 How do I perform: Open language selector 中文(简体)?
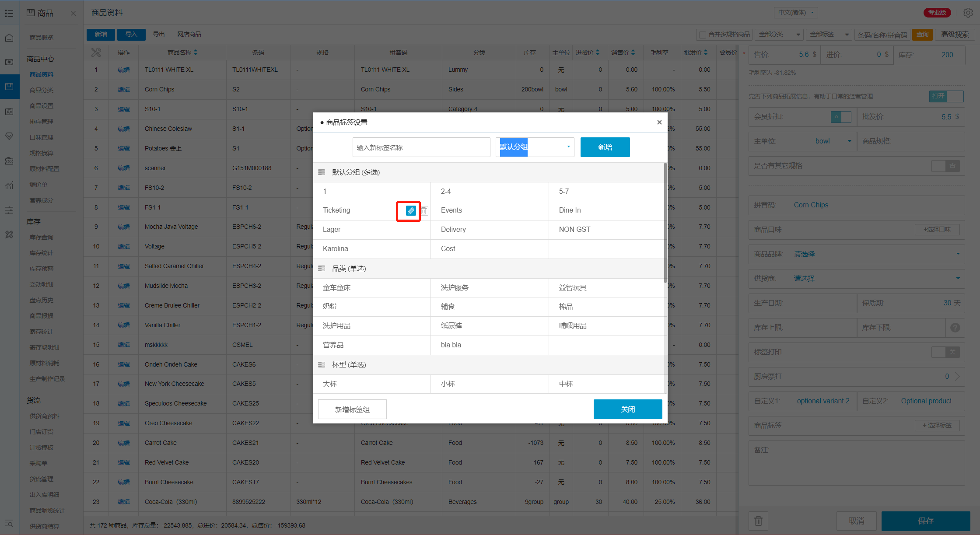(796, 13)
